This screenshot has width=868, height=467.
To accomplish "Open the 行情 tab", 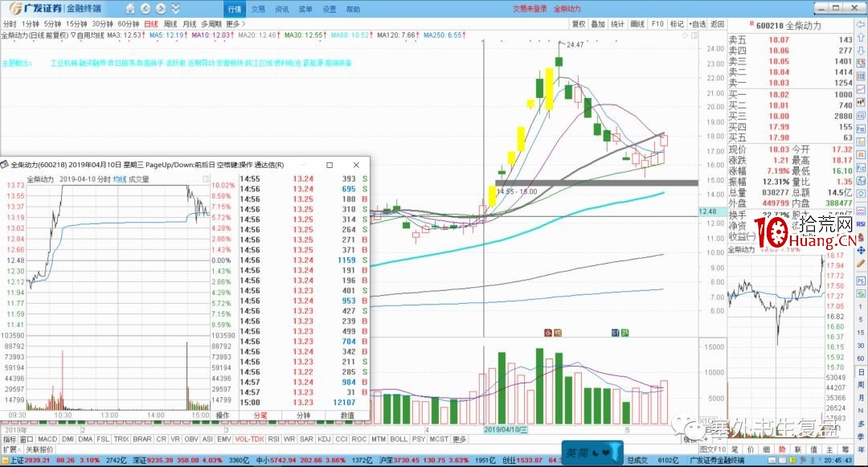I will [x=235, y=9].
